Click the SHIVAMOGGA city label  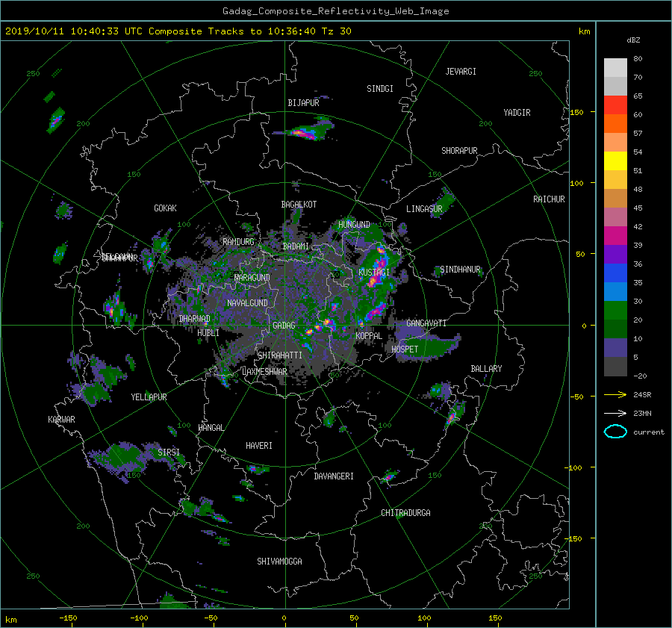[279, 562]
